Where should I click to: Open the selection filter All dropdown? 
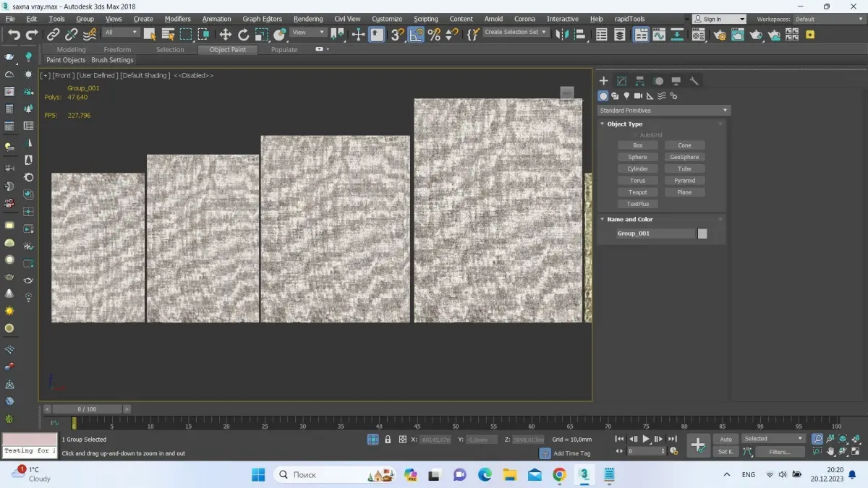coord(121,33)
